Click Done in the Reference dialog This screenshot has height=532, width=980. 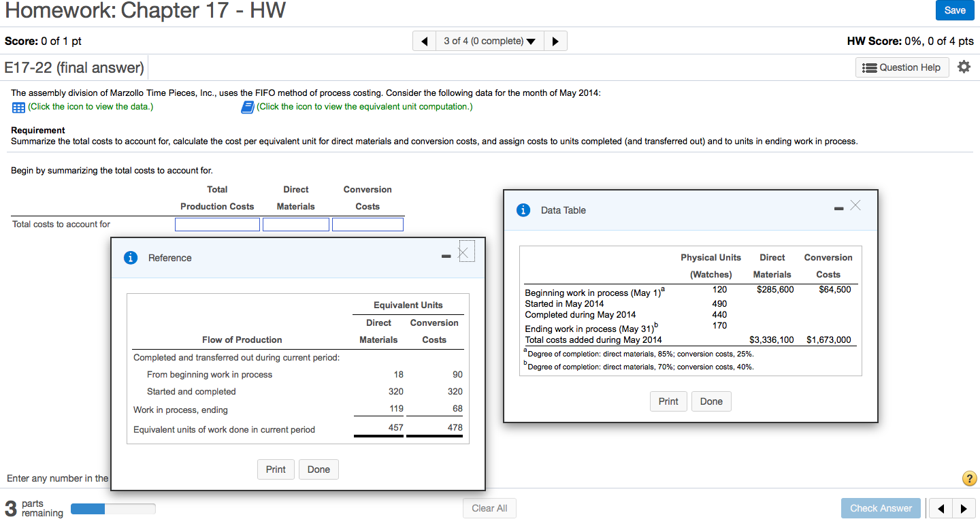(318, 469)
